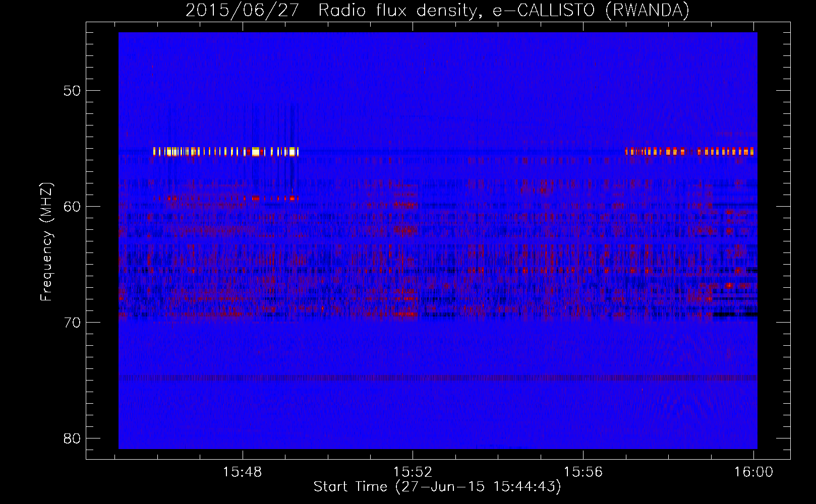Click the 'Start Time (27-Jun-15 15:44:43)' label
816x504 pixels.
437,487
